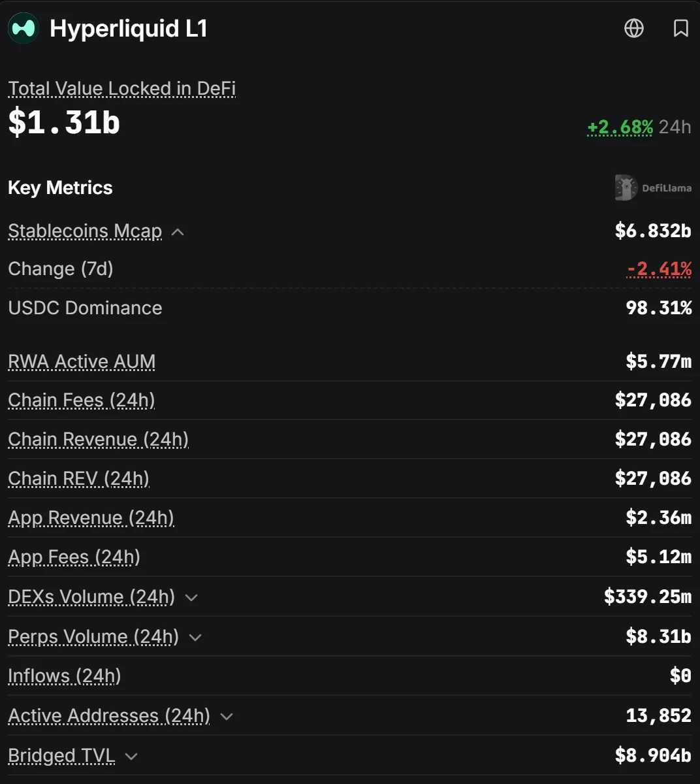Click the Chain Fees (24h) label
Screen dimensions: 700x784
coord(82,400)
